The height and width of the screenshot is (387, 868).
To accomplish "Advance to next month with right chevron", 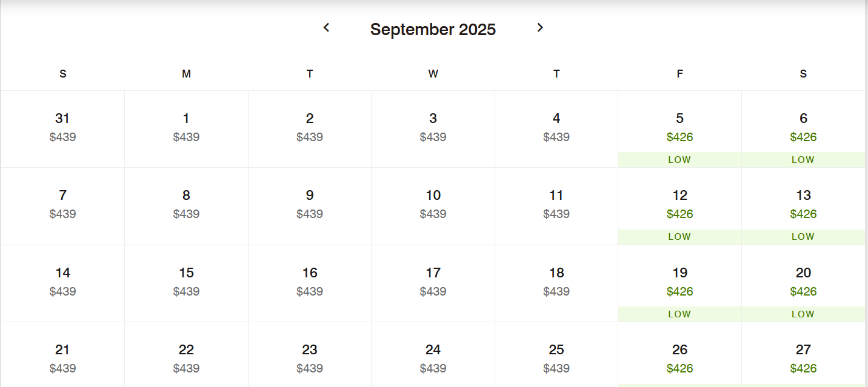I will coord(540,28).
